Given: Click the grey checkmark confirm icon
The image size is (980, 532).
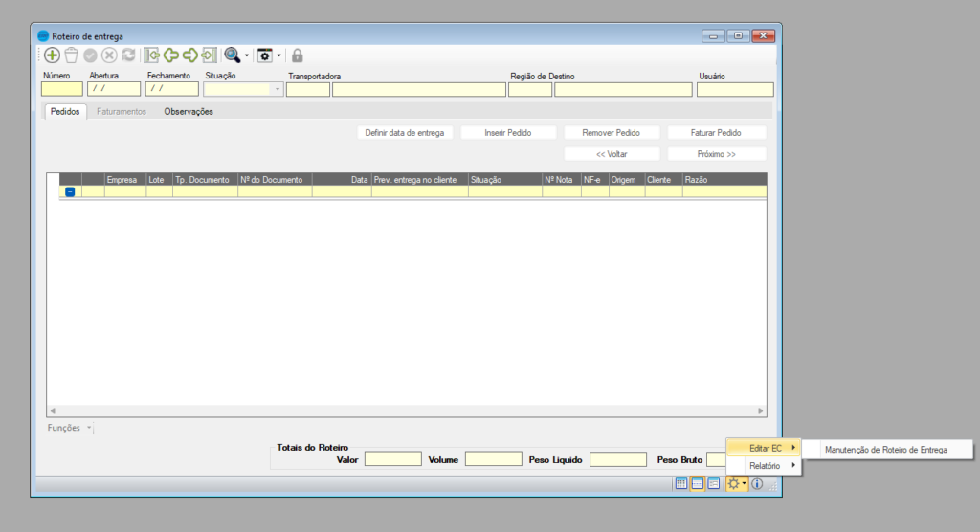Looking at the screenshot, I should (91, 55).
